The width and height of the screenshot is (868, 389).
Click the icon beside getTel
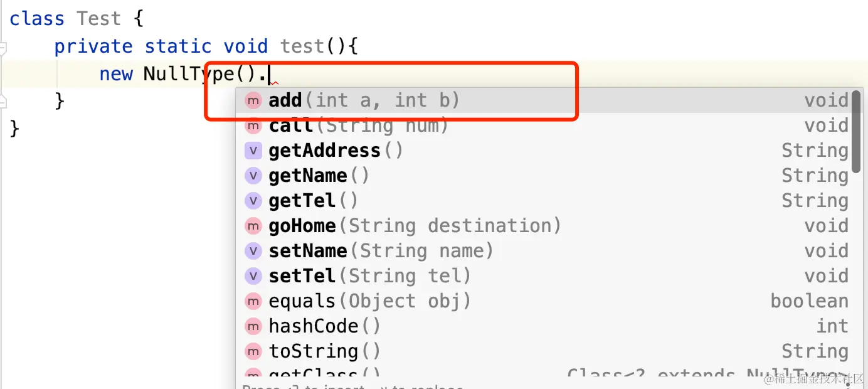(x=253, y=201)
